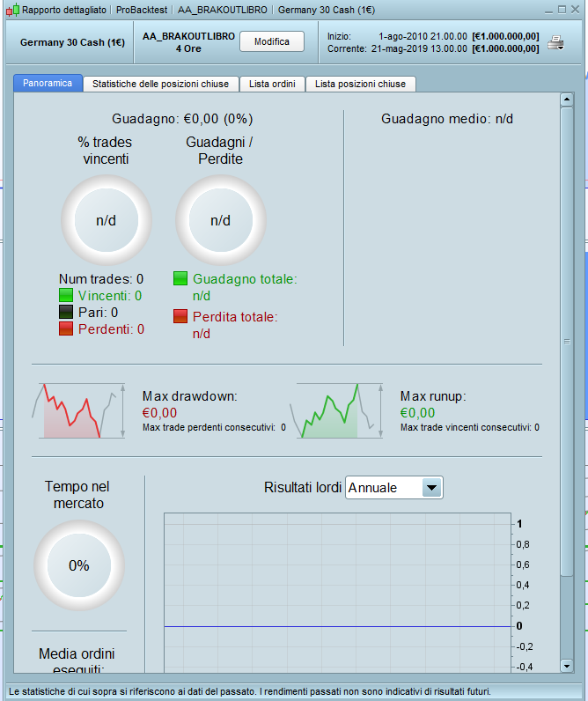Viewport: 588px width, 701px height.
Task: Click the 'AA_BRAKOUTLIBRO 4 Ore' strategy label
Action: click(x=188, y=42)
